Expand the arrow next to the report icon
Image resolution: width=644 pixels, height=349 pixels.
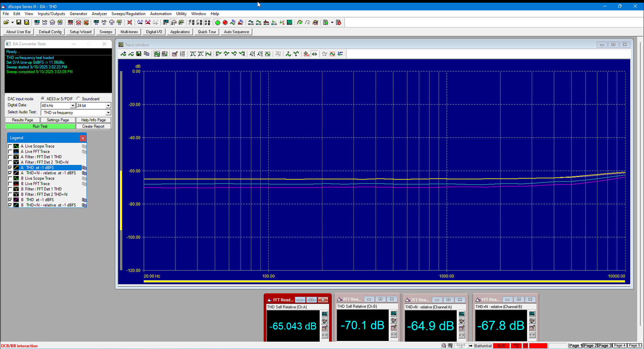[x=332, y=22]
